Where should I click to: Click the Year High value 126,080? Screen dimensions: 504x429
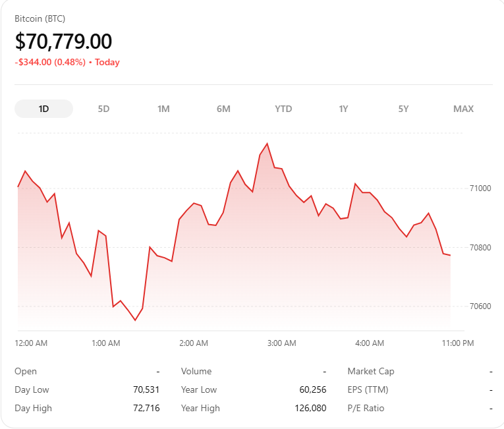(310, 408)
